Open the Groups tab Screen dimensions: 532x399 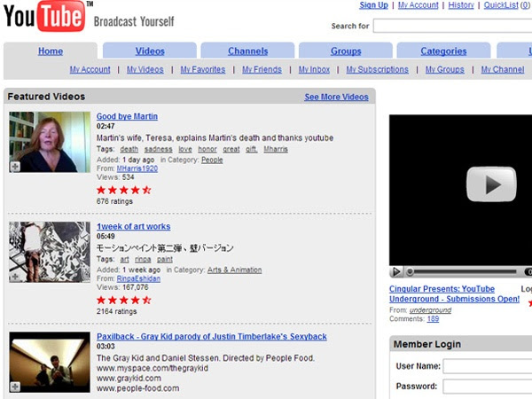pos(346,51)
